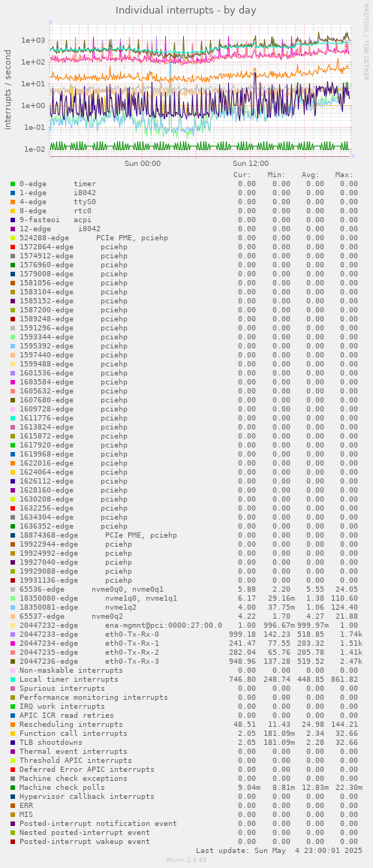Click the swatch next to TLB shootdowns

pos(13,742)
